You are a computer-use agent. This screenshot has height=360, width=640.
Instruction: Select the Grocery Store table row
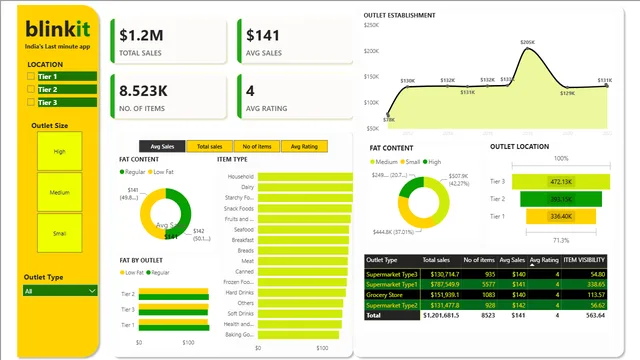[x=486, y=295]
